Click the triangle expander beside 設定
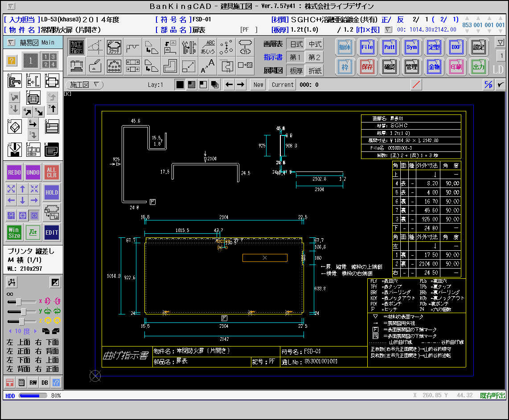Viewport: 509px width, 420px height. pyautogui.click(x=500, y=42)
